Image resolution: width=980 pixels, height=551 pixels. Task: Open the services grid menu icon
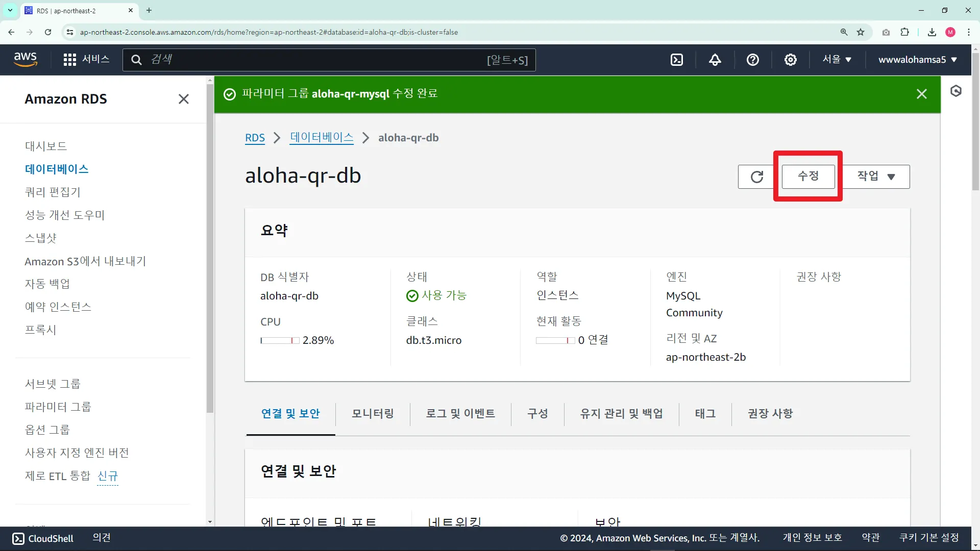(x=70, y=60)
